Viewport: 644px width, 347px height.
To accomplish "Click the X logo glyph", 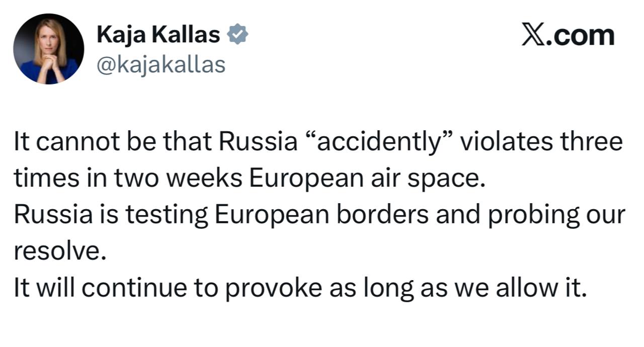I will [x=534, y=36].
